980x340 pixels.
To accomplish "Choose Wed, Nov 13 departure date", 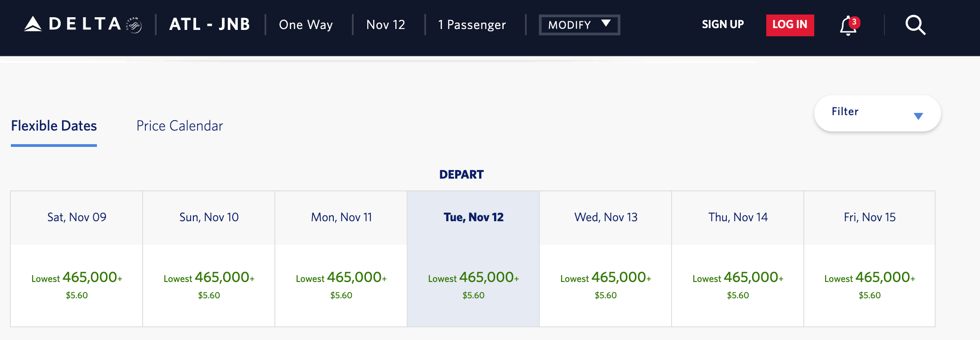I will pyautogui.click(x=605, y=258).
